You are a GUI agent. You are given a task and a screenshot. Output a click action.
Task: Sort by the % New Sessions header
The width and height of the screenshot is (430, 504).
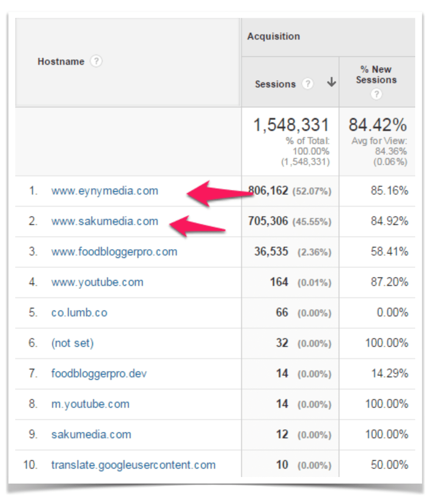(376, 75)
